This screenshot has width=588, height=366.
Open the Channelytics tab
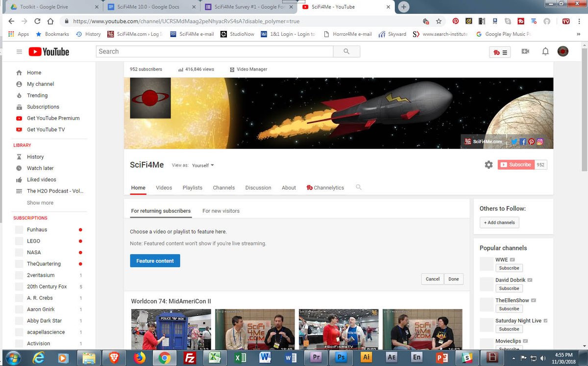tap(325, 188)
